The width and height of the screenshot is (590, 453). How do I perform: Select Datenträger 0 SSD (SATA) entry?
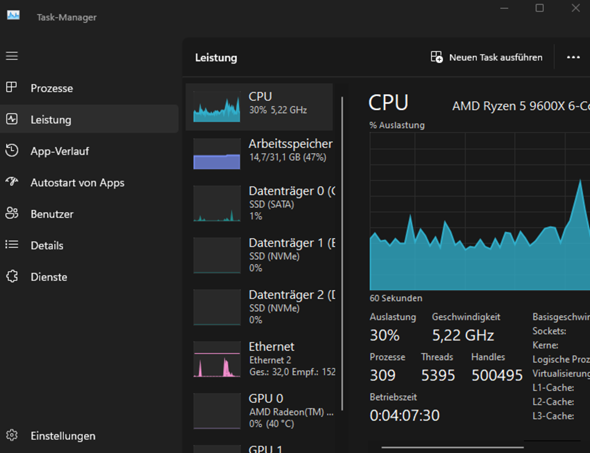(259, 203)
